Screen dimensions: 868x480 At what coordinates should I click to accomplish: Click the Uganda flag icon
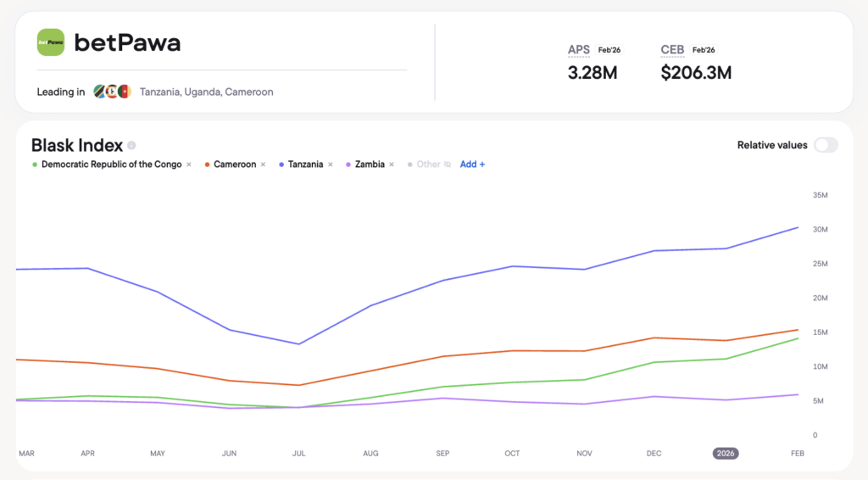point(112,92)
